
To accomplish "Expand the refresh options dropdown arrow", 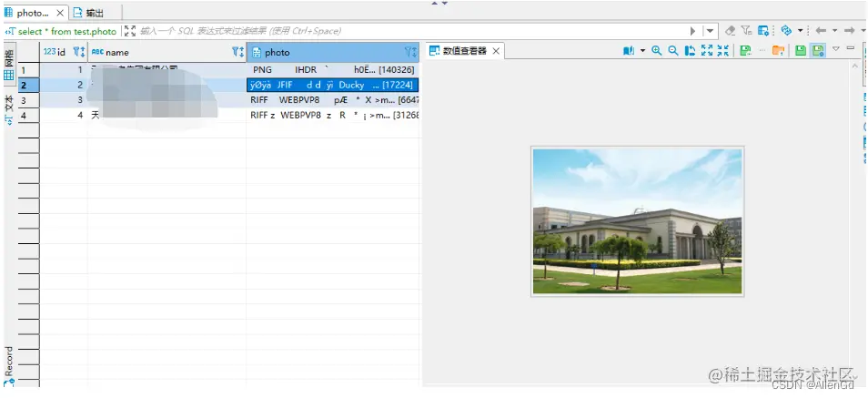I will [800, 31].
